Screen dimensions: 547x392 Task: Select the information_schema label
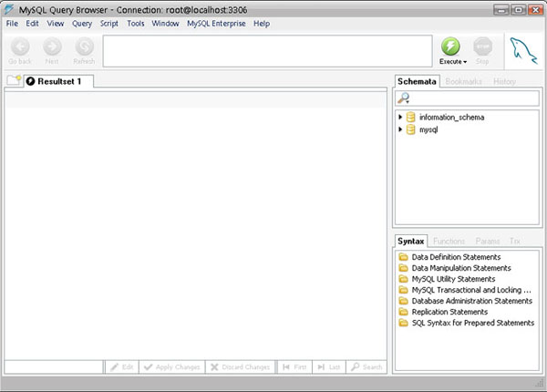pyautogui.click(x=452, y=118)
